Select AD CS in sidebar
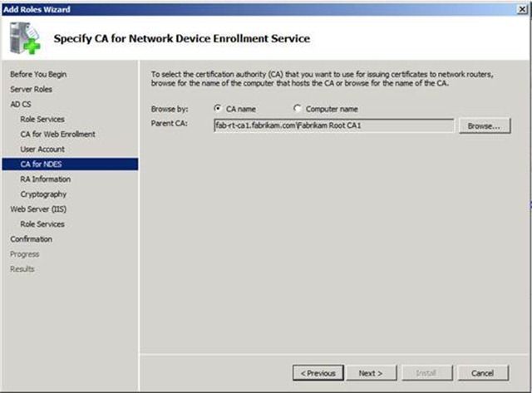 pos(21,104)
